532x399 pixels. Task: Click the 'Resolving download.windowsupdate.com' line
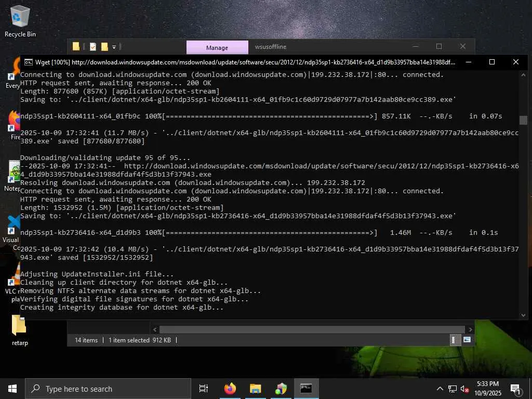coord(192,183)
